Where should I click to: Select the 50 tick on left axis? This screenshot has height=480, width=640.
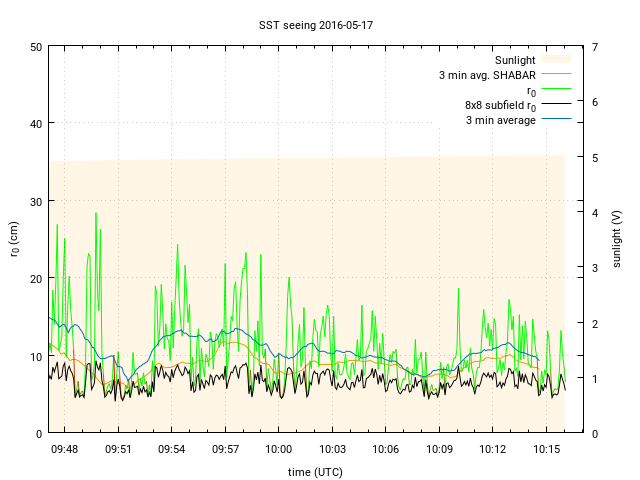[x=35, y=47]
